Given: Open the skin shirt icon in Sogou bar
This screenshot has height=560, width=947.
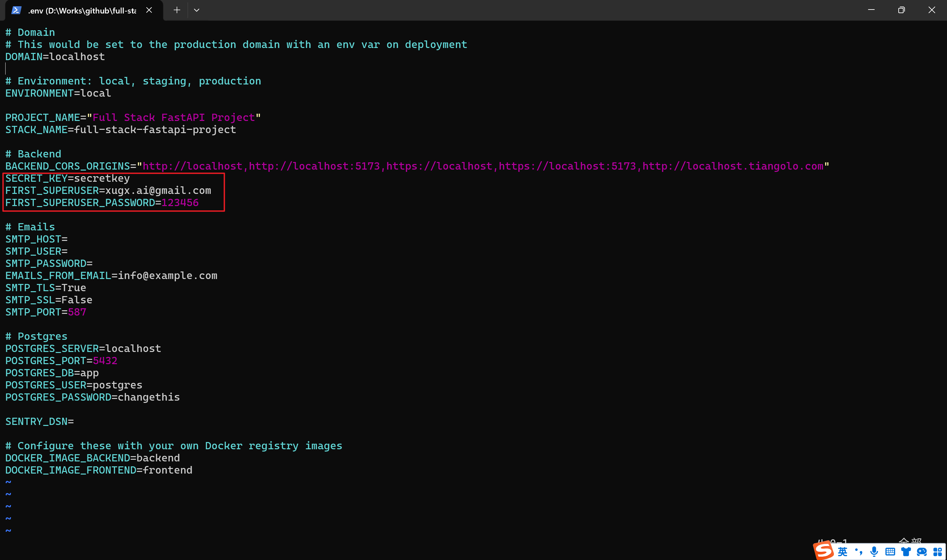Looking at the screenshot, I should (x=906, y=552).
